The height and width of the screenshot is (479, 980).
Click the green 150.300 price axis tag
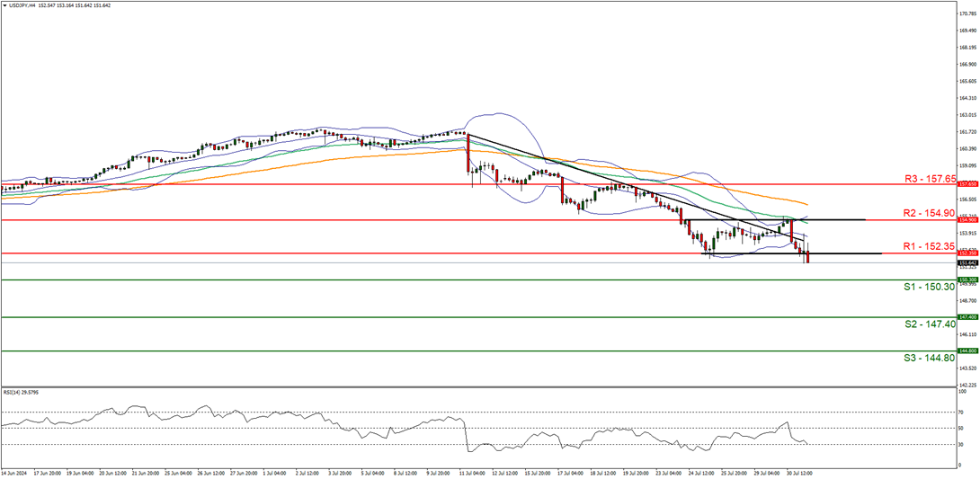click(x=967, y=279)
